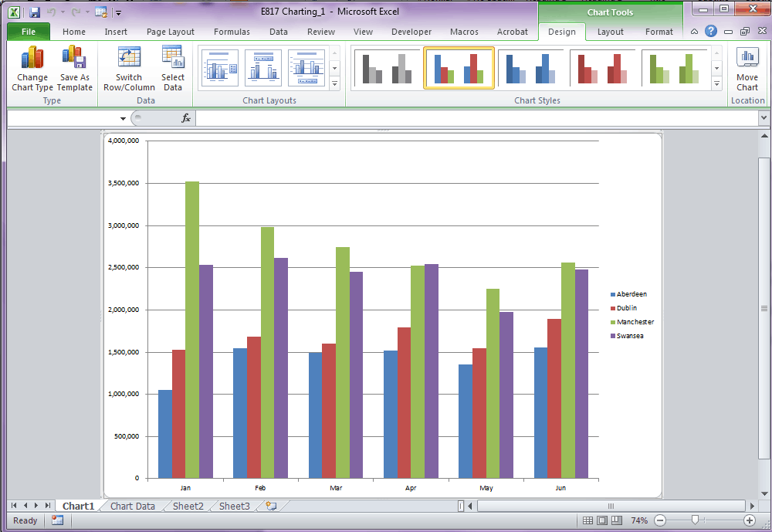Switch to Normal view in status bar
Image resolution: width=772 pixels, height=532 pixels.
point(587,520)
